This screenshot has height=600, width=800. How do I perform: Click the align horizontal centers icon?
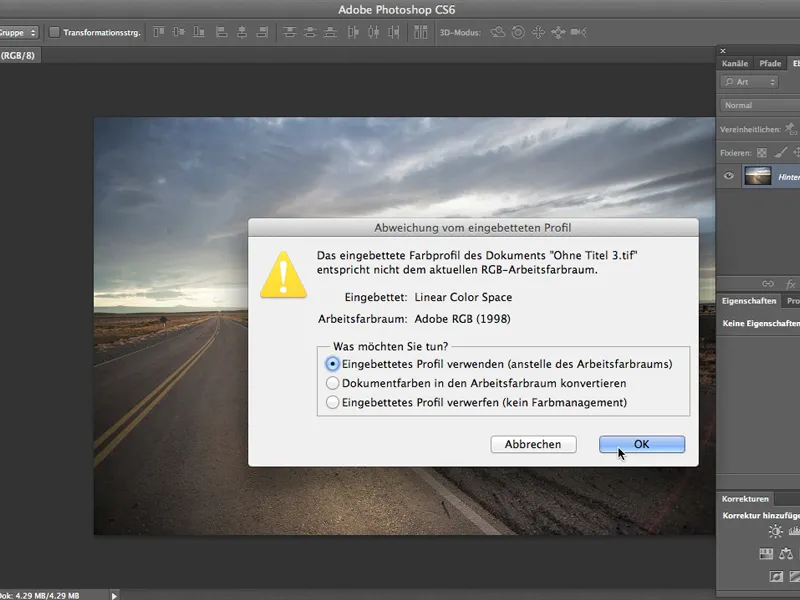(242, 32)
